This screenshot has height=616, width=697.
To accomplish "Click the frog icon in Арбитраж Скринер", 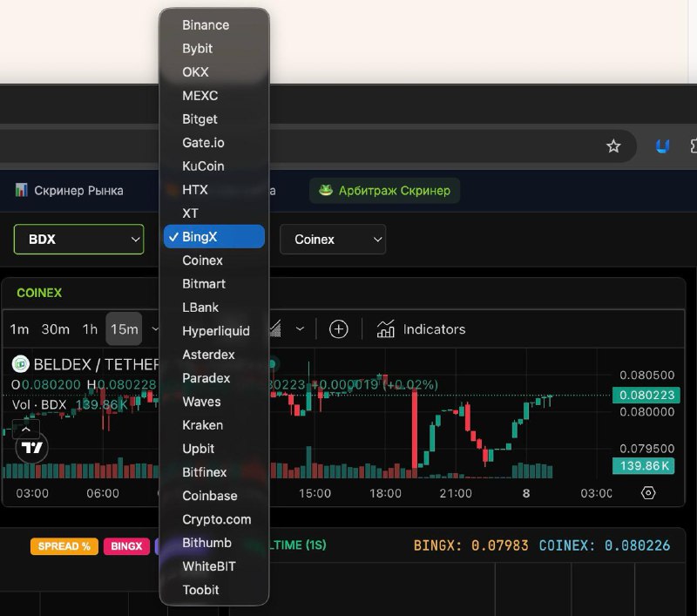I will [x=326, y=190].
